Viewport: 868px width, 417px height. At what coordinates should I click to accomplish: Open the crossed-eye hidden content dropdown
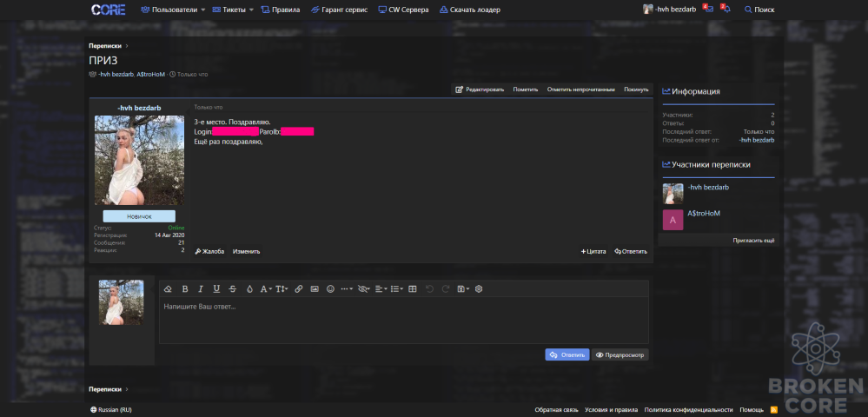click(364, 288)
